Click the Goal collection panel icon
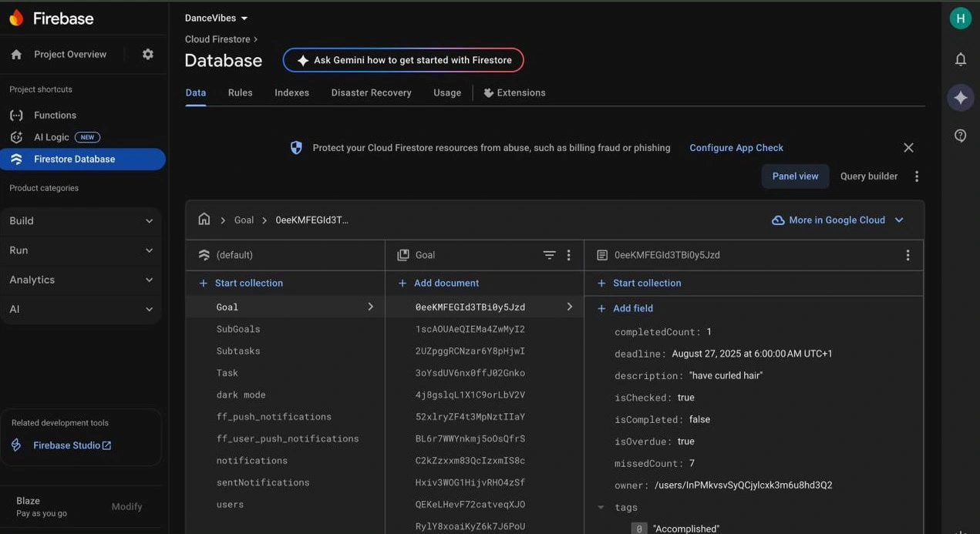The image size is (980, 534). pyautogui.click(x=403, y=255)
